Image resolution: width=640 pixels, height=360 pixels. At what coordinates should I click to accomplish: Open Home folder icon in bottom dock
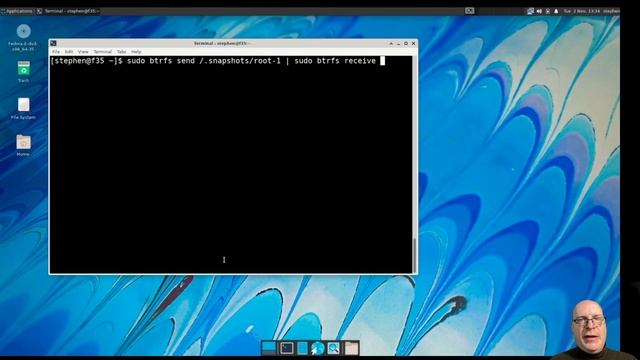351,348
